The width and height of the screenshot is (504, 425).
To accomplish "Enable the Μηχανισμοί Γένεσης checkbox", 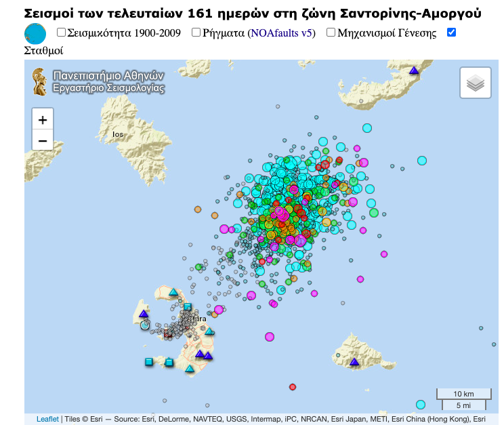I will [x=331, y=32].
